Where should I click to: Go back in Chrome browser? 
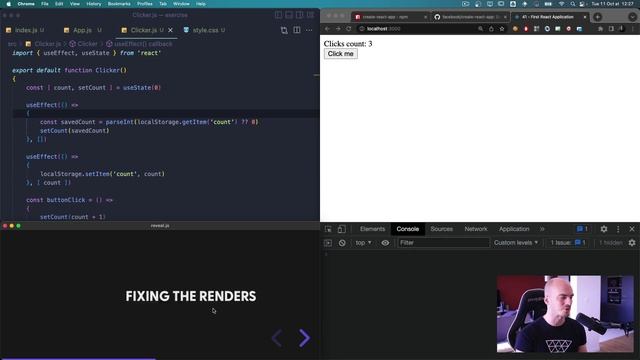pyautogui.click(x=327, y=29)
